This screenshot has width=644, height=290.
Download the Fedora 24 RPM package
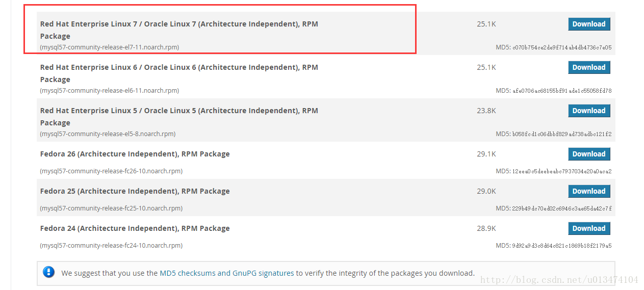[x=589, y=228]
